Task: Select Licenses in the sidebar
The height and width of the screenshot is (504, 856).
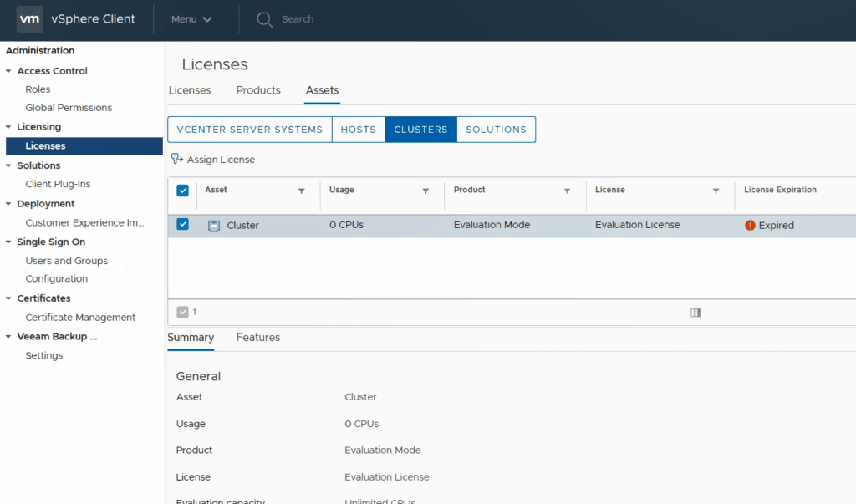Action: [x=84, y=145]
